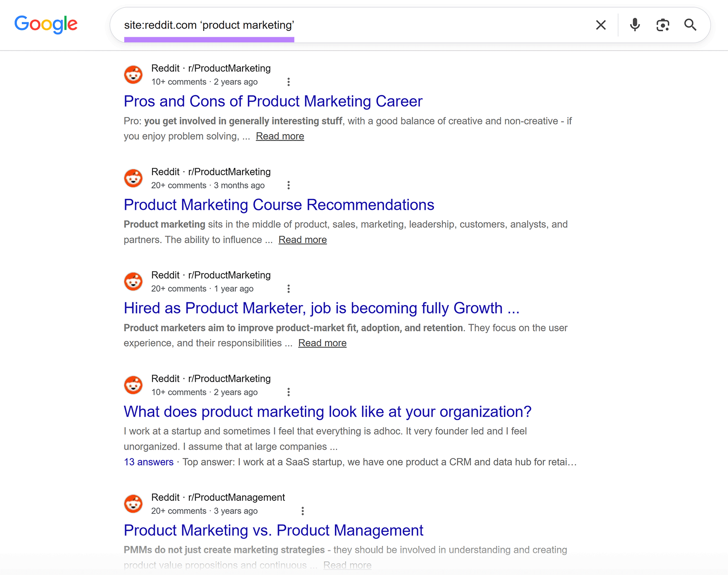Click Reddit favicon beside Product Marketing vs. Product Management
Image resolution: width=728 pixels, height=575 pixels.
(133, 504)
